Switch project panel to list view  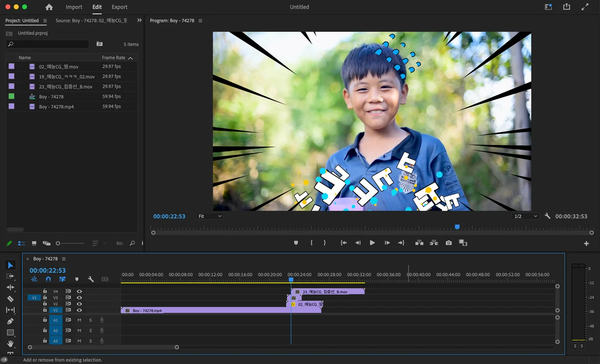click(22, 243)
